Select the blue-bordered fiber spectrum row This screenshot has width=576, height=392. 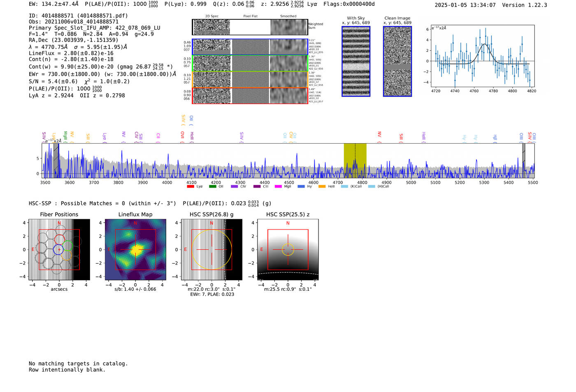250,47
